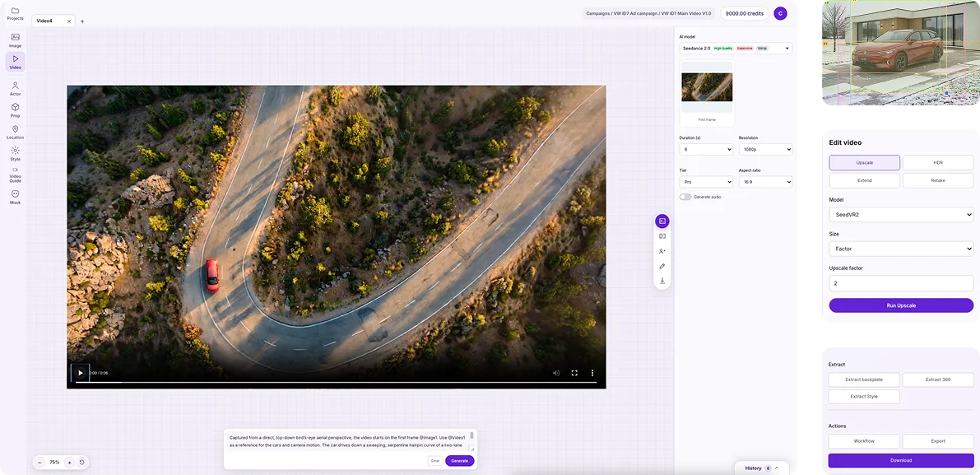Open the Mask tool

click(x=15, y=198)
